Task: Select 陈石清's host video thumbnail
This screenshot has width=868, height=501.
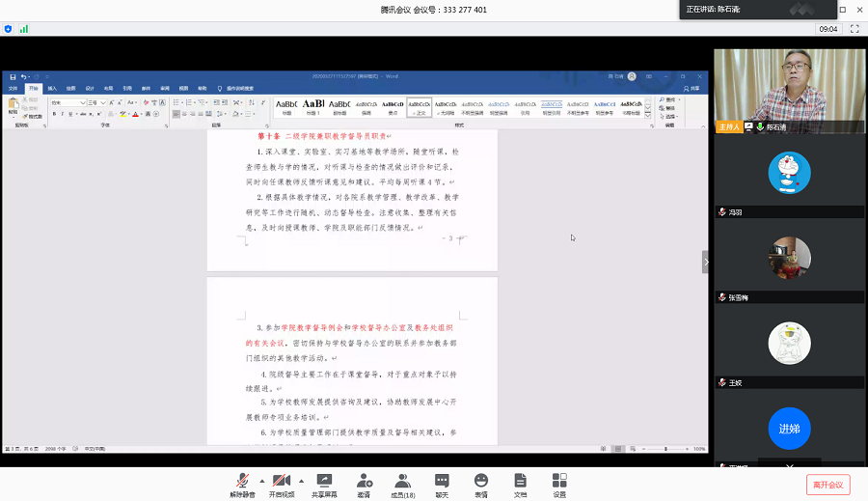Action: 789,90
